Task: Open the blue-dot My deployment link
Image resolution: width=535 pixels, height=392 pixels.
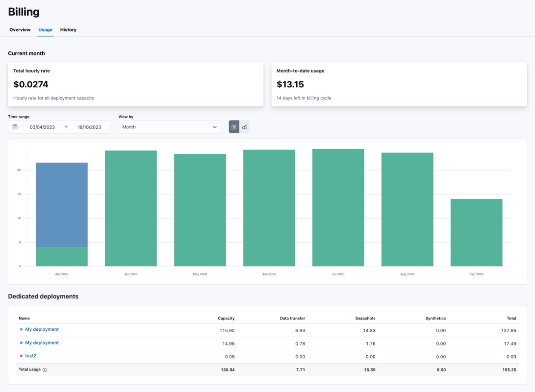Action: tap(42, 343)
